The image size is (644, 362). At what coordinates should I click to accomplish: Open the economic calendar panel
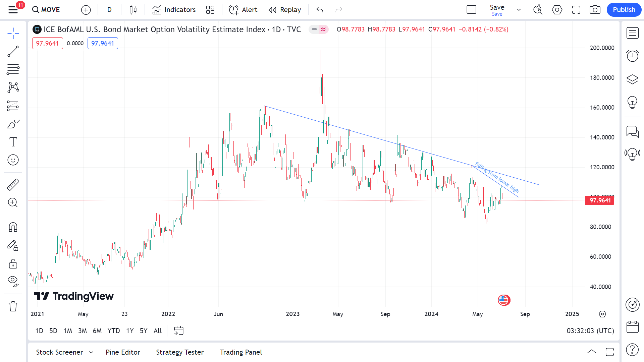click(632, 327)
